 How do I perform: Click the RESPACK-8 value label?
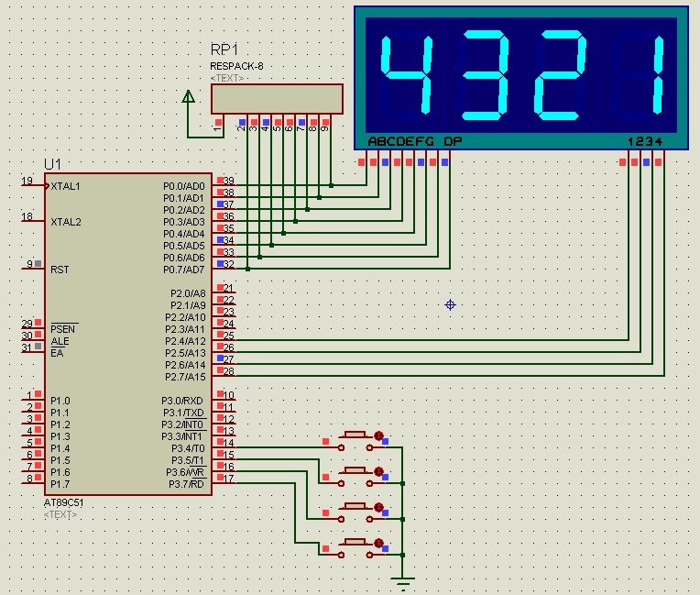236,66
